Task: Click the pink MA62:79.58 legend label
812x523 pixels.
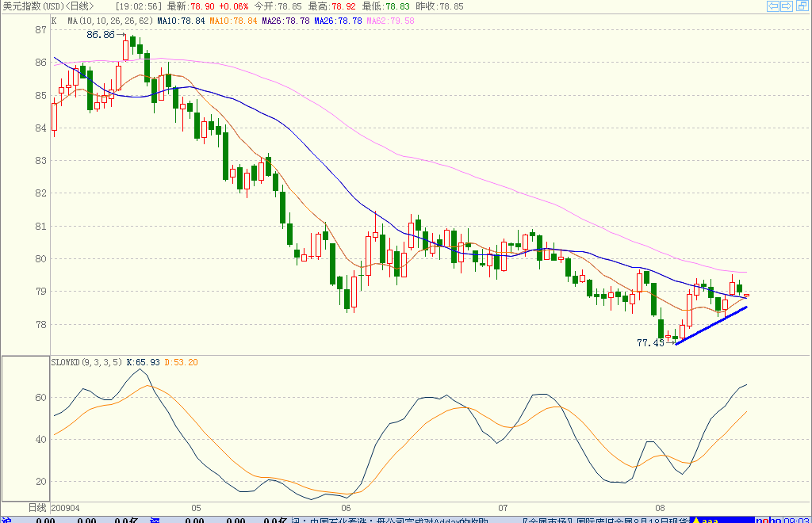Action: tap(390, 21)
